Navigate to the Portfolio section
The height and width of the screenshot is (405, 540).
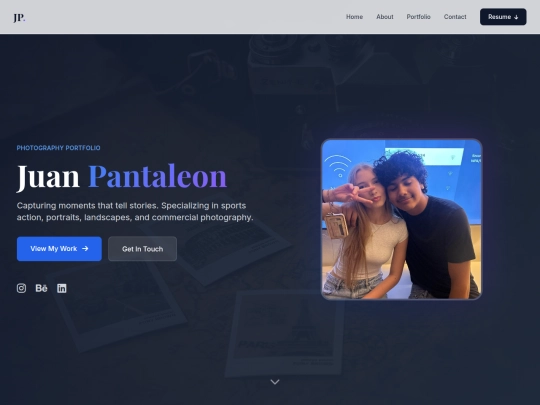[418, 17]
